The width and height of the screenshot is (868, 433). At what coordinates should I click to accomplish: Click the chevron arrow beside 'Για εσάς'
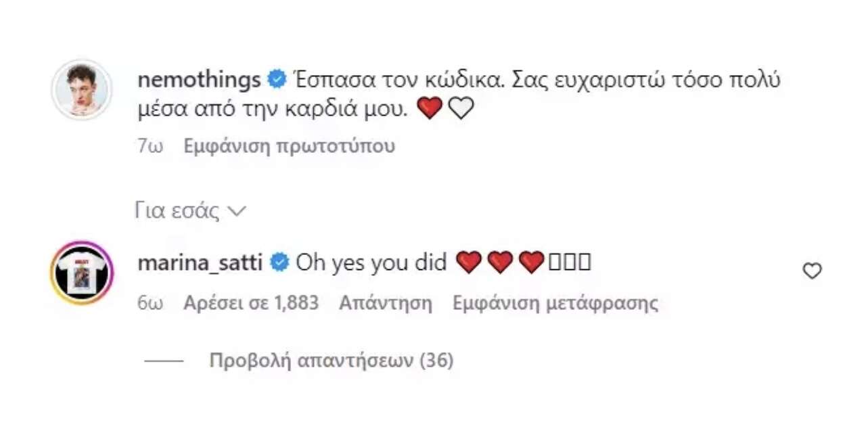click(236, 212)
